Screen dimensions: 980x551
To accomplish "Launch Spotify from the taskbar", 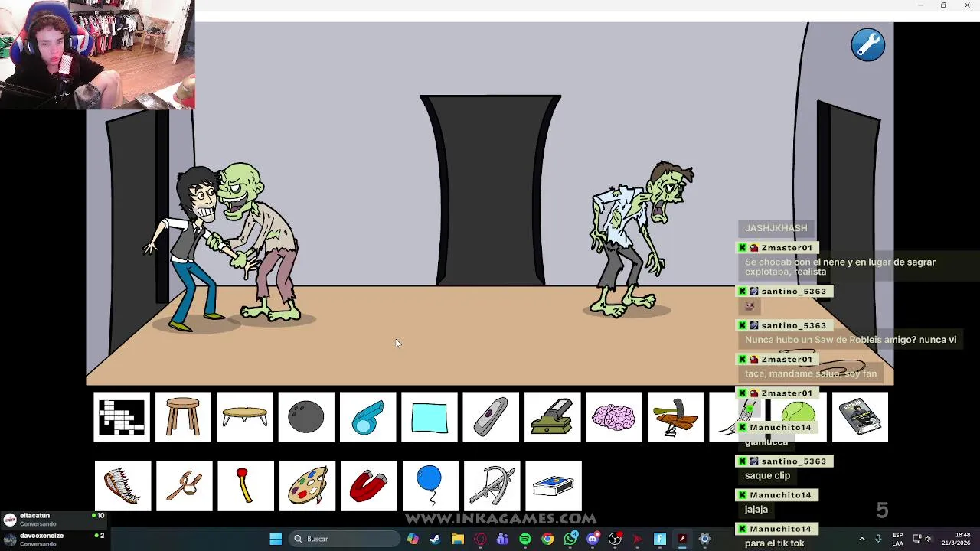I will coord(525,539).
